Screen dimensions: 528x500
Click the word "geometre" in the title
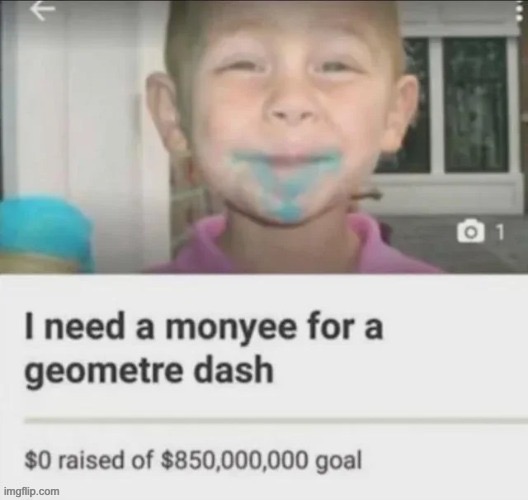click(103, 372)
